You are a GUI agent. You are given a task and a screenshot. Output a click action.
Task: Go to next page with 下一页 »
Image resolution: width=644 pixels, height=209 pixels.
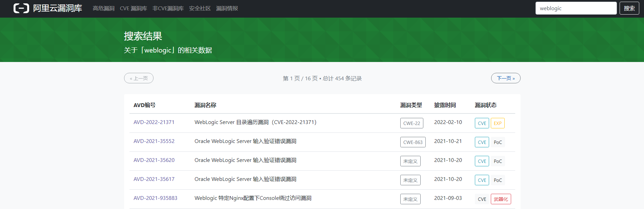tap(506, 78)
